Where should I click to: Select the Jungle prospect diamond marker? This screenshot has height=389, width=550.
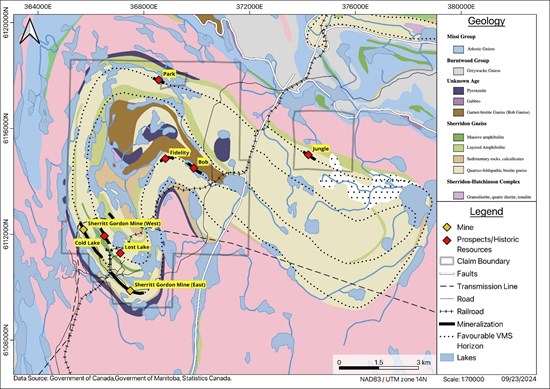coord(308,155)
